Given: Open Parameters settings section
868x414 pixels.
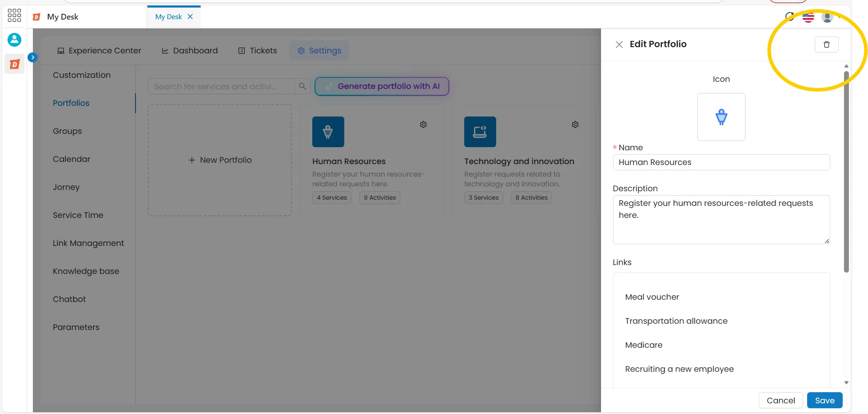Looking at the screenshot, I should tap(76, 327).
